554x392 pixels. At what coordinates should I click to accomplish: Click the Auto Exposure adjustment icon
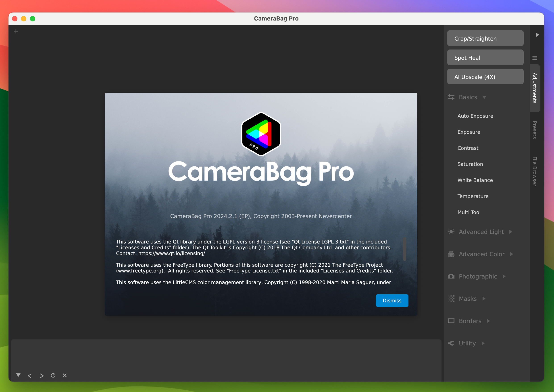coord(476,116)
